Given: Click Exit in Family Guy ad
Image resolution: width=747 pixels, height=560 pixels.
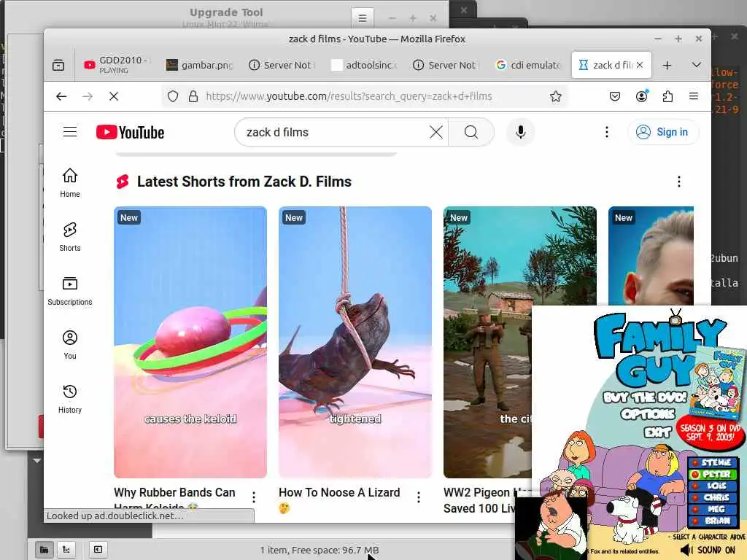Looking at the screenshot, I should pos(658,432).
